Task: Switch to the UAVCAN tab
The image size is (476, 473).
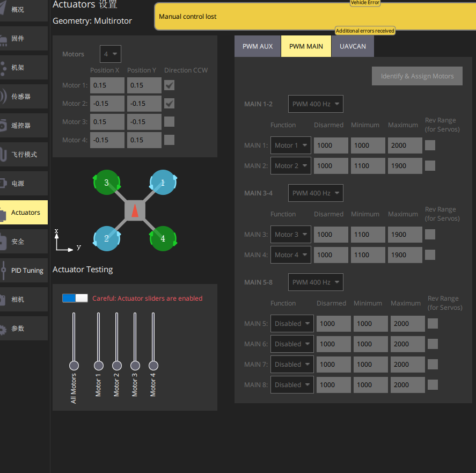Action: point(353,47)
